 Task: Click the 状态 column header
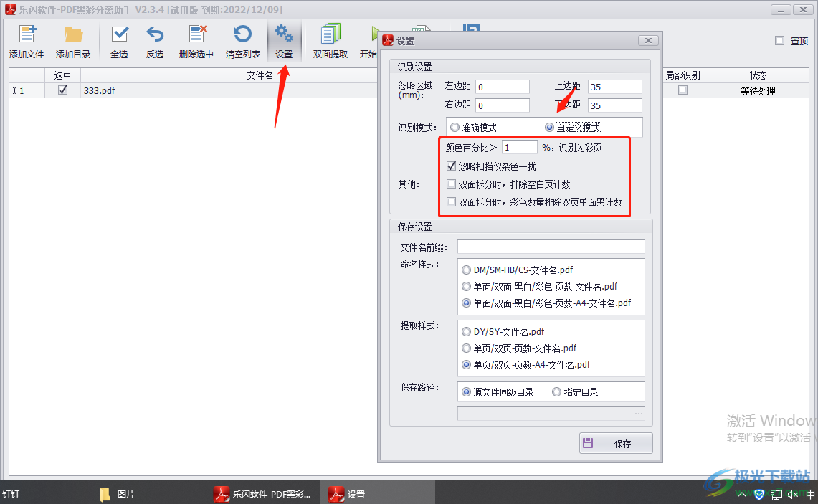click(758, 76)
